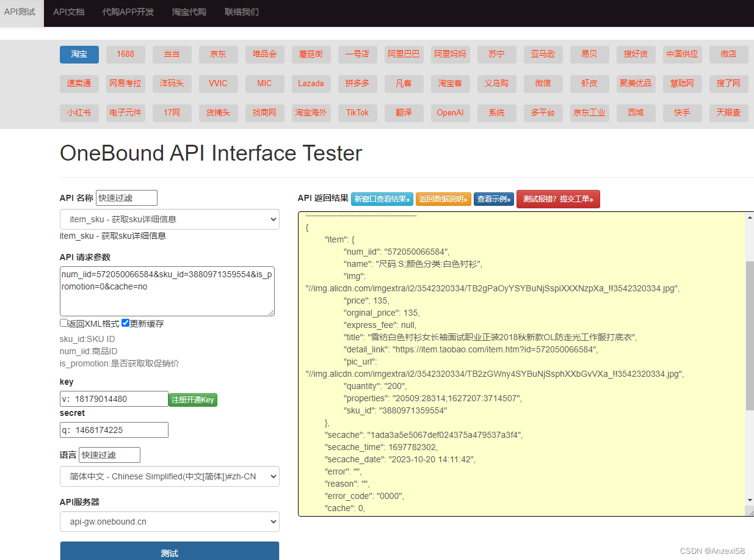Enable the 返回XML格式 checkbox
Image resolution: width=754 pixels, height=560 pixels.
click(63, 323)
